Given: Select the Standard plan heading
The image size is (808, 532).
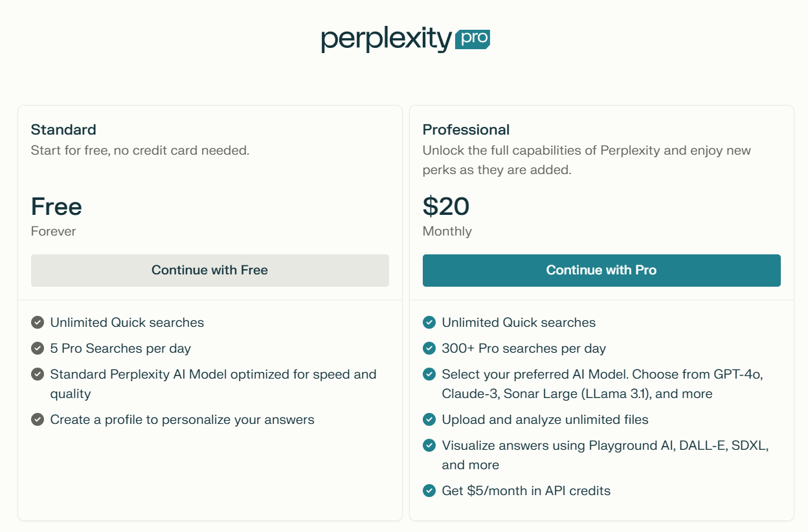Looking at the screenshot, I should [x=63, y=129].
